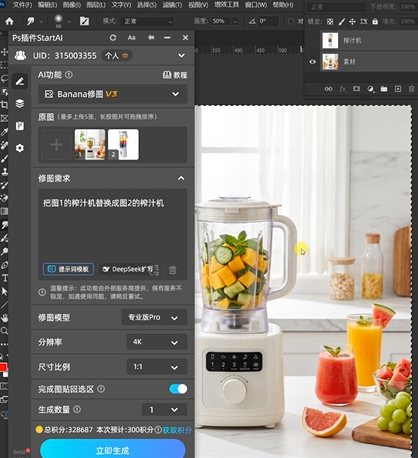The width and height of the screenshot is (418, 458).
Task: Open the StartAI layers stack sidebar icon
Action: (20, 104)
